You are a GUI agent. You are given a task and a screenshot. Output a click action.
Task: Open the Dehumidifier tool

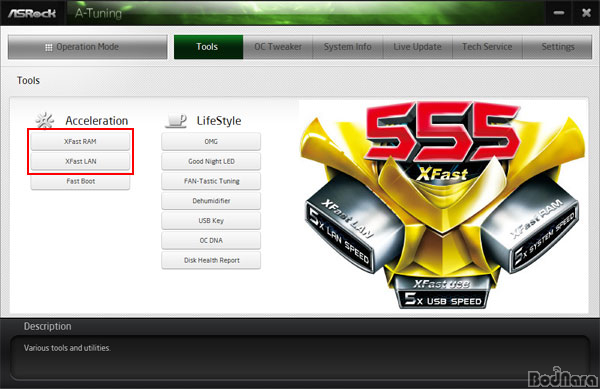211,201
